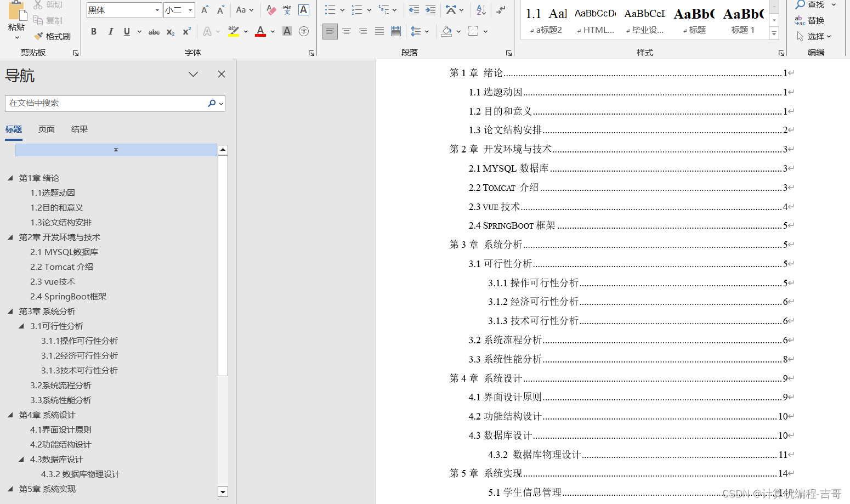
Task: Apply subscript formatting (x₂)
Action: click(x=171, y=32)
